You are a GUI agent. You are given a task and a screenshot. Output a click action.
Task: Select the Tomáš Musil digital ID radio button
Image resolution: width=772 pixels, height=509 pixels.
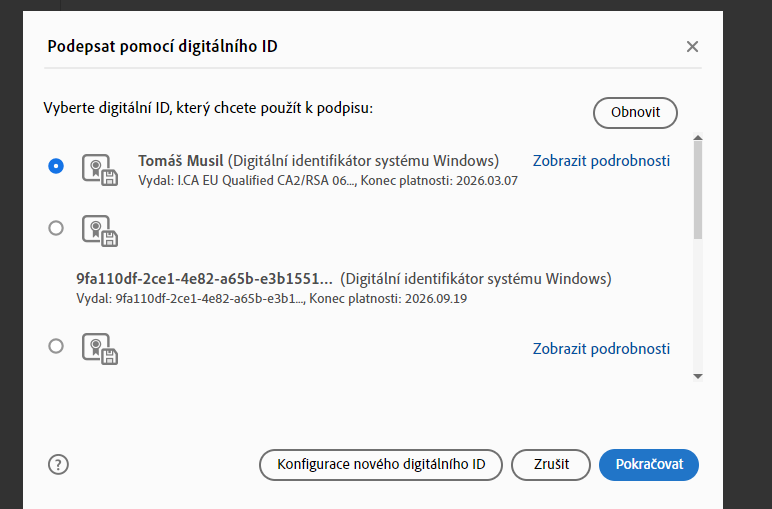[x=56, y=166]
